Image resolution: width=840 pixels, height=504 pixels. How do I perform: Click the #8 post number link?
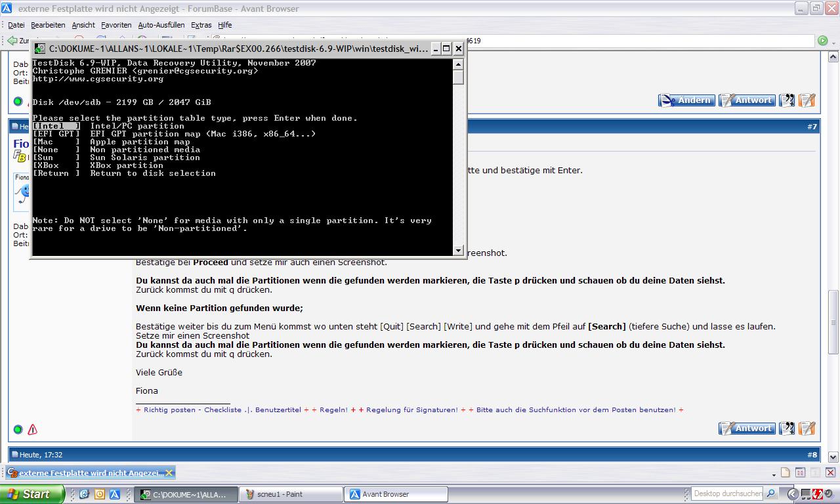tap(812, 455)
